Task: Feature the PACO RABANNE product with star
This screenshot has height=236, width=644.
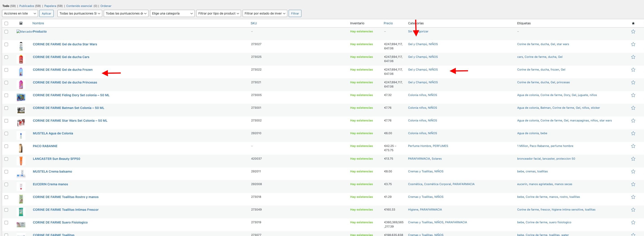Action: 633,146
